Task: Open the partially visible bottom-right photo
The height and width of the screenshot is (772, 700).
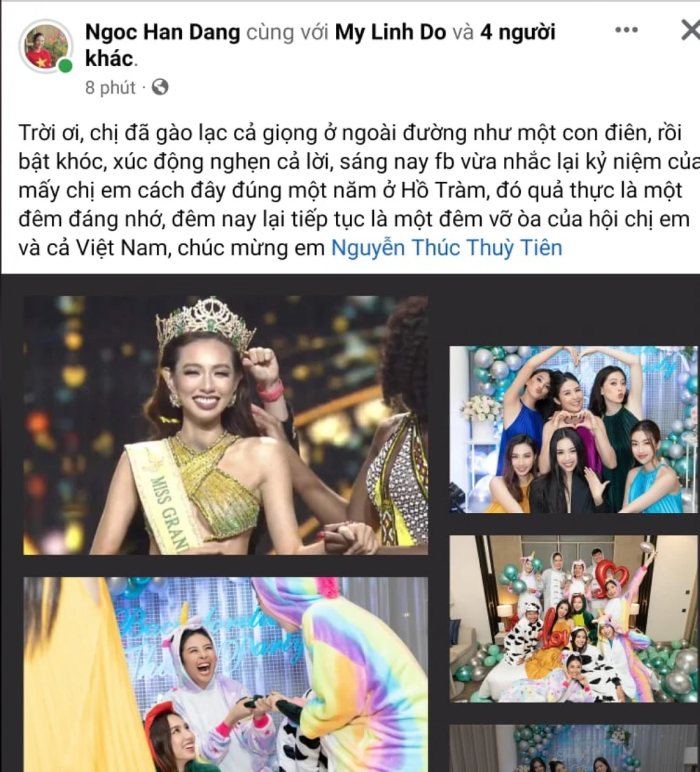Action: [573, 748]
